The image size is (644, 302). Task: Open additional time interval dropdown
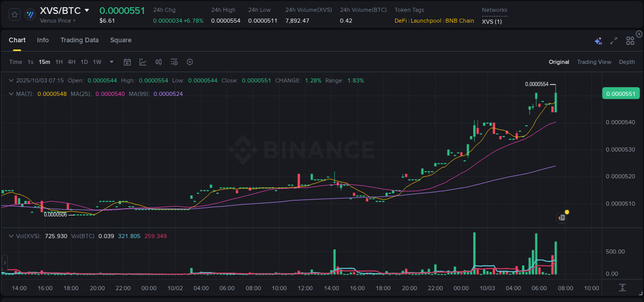pos(111,62)
